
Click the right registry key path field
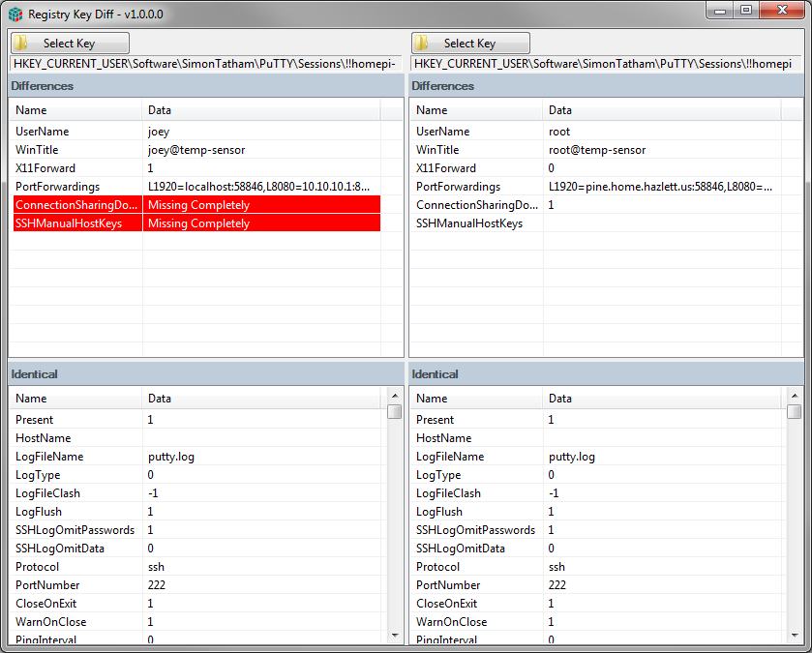[x=606, y=63]
